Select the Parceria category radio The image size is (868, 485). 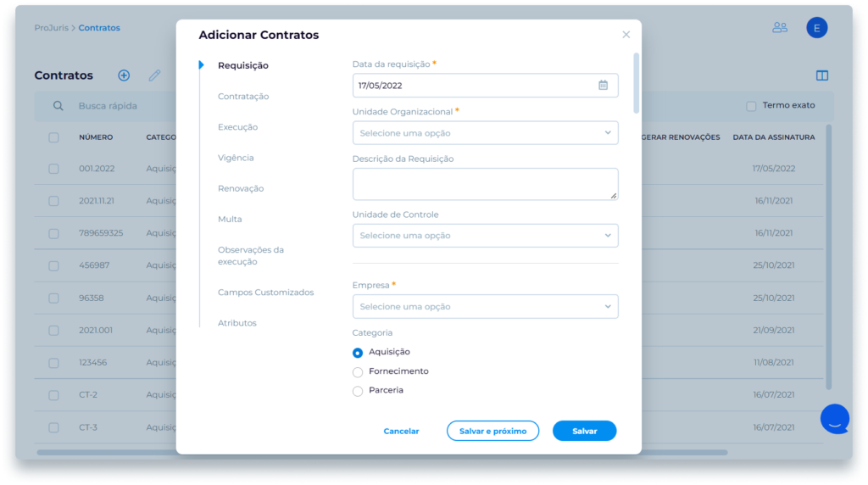coord(358,391)
